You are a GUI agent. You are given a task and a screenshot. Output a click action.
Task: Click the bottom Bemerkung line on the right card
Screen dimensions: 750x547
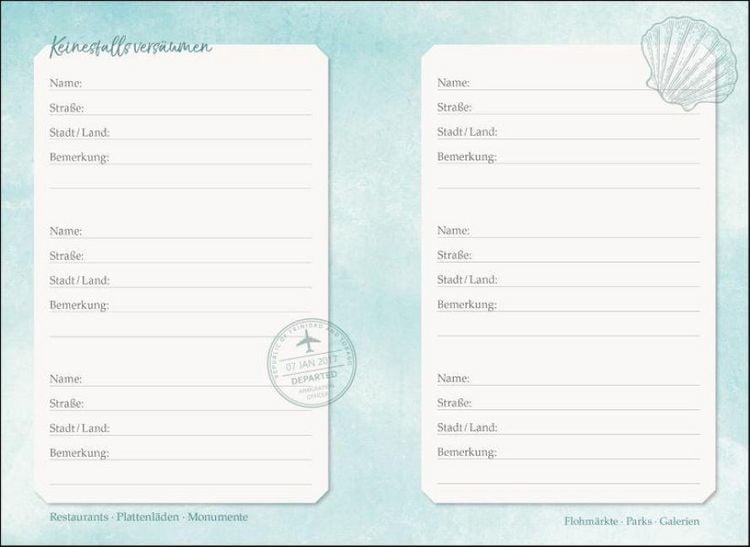tap(568, 452)
